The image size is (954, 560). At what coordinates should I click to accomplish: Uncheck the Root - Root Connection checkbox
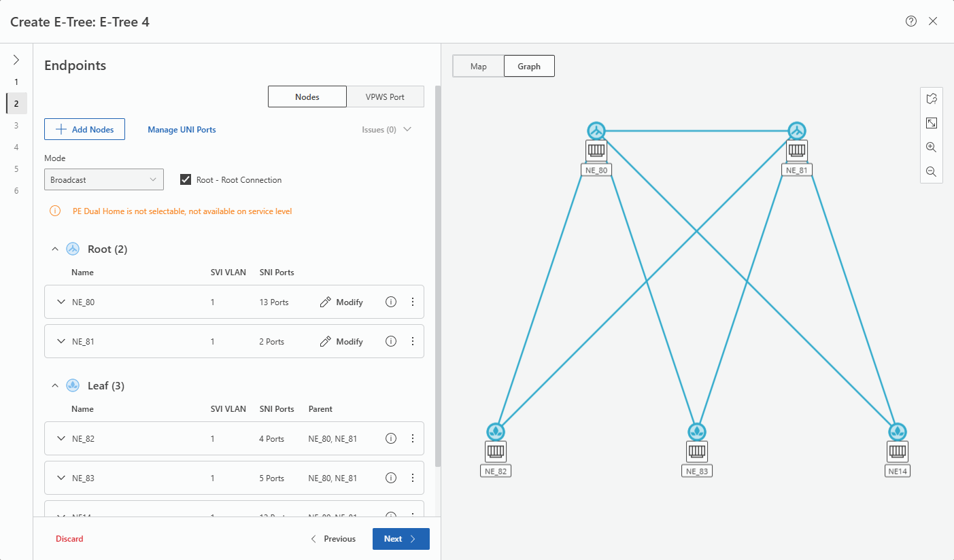tap(185, 180)
